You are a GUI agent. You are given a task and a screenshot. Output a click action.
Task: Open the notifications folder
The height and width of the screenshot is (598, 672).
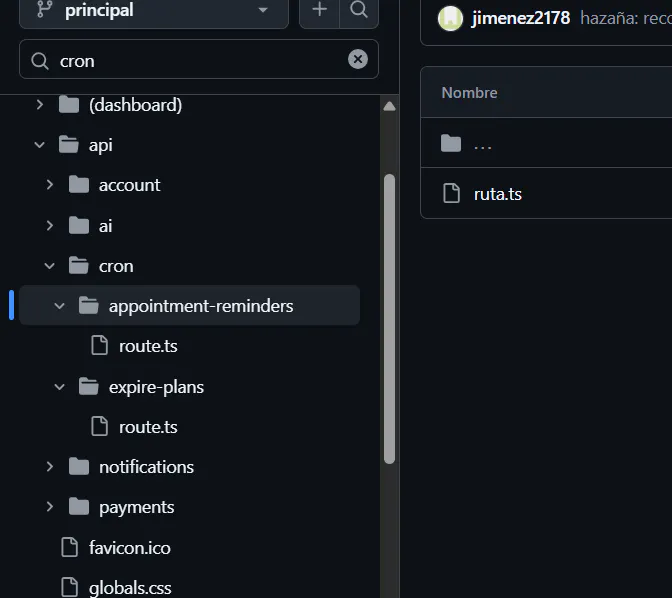tap(146, 467)
